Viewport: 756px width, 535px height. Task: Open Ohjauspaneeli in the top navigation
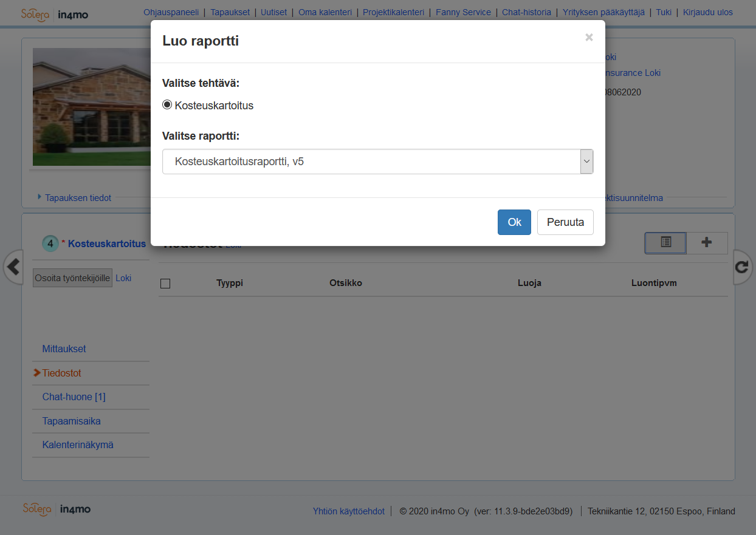(x=171, y=12)
